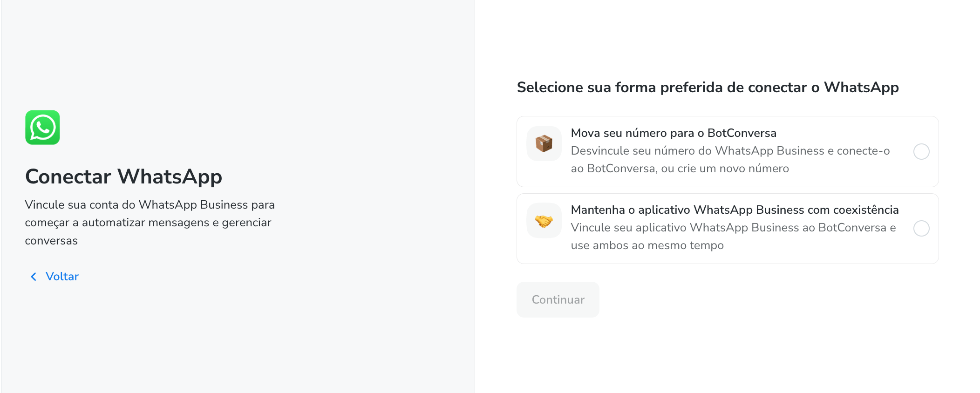Select the radio button for moving your number
980x393 pixels.
click(921, 152)
